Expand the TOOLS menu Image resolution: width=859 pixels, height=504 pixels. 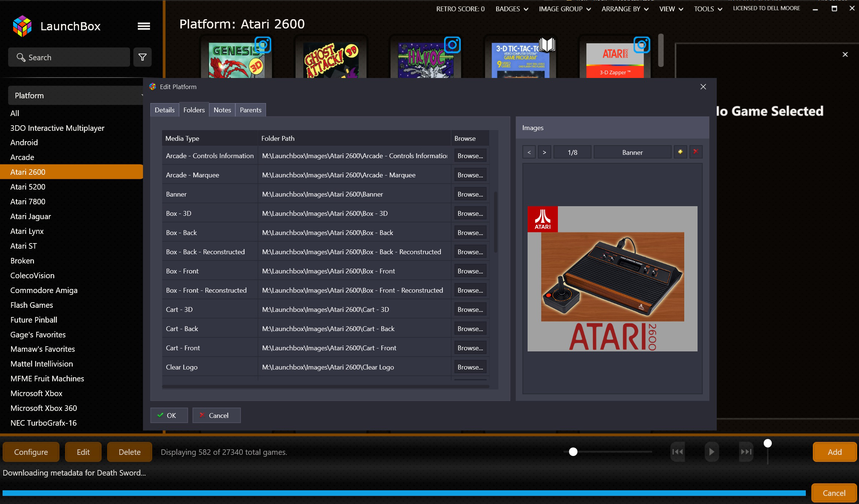[708, 9]
